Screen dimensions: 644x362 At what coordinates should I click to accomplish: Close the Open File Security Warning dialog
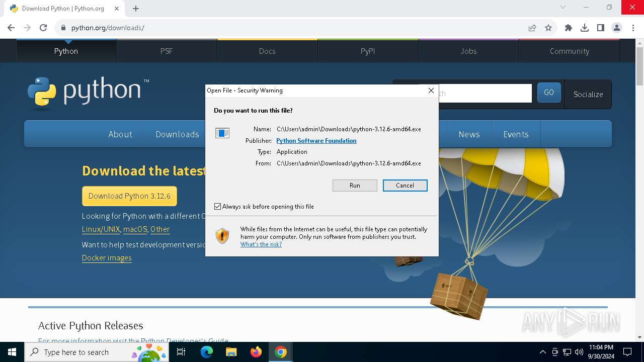[x=431, y=90]
